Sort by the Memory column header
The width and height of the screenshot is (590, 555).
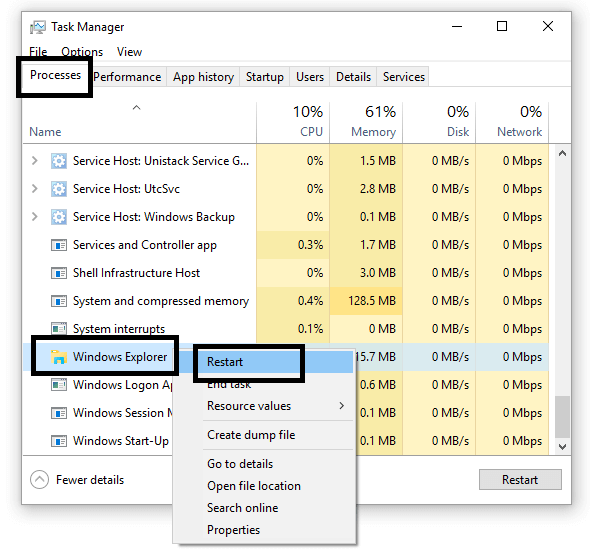click(x=366, y=122)
